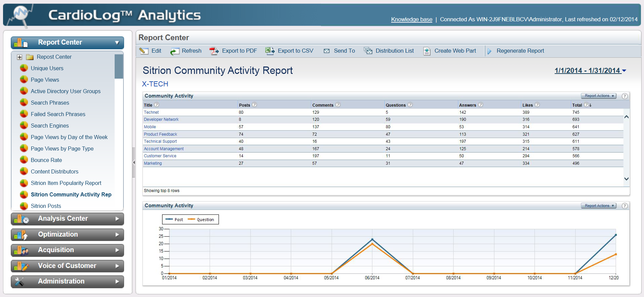Click the Regenerate Report play icon
644x297 pixels.
[489, 51]
